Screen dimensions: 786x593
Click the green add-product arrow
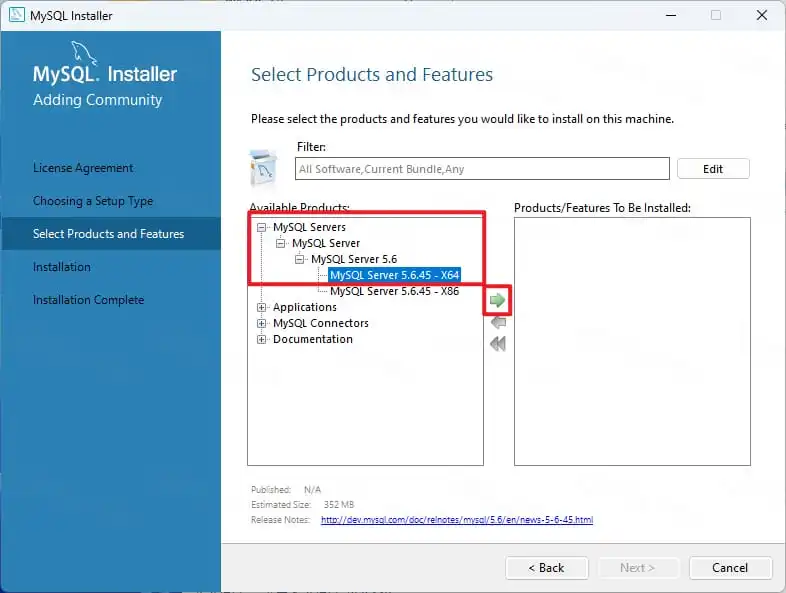point(497,300)
